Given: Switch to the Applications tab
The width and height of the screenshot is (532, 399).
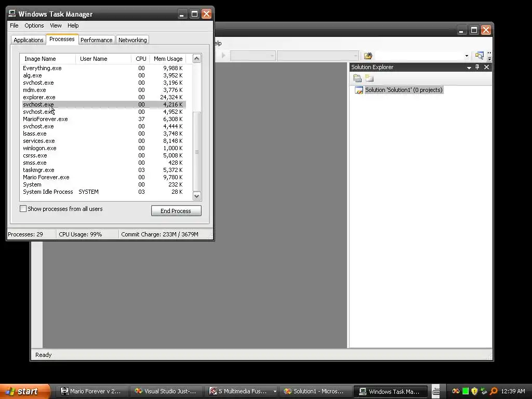Looking at the screenshot, I should pos(29,40).
